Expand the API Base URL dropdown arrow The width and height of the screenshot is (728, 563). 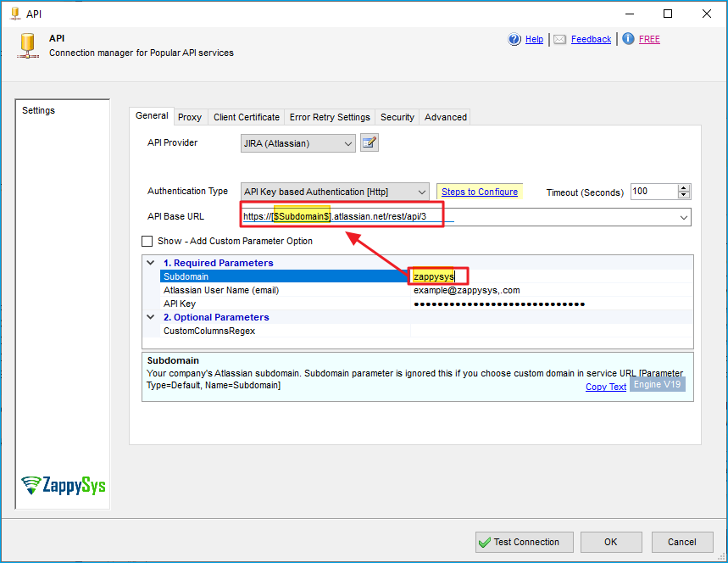[683, 218]
